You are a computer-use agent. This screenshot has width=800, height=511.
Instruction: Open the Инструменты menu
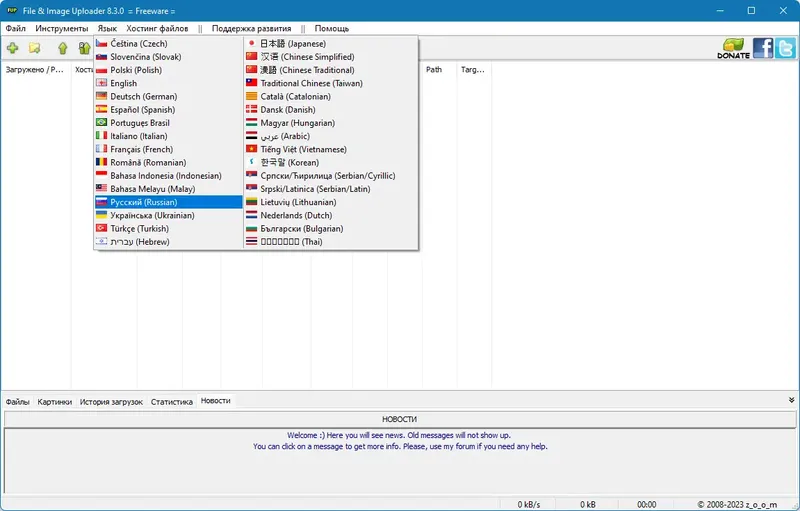(62, 29)
